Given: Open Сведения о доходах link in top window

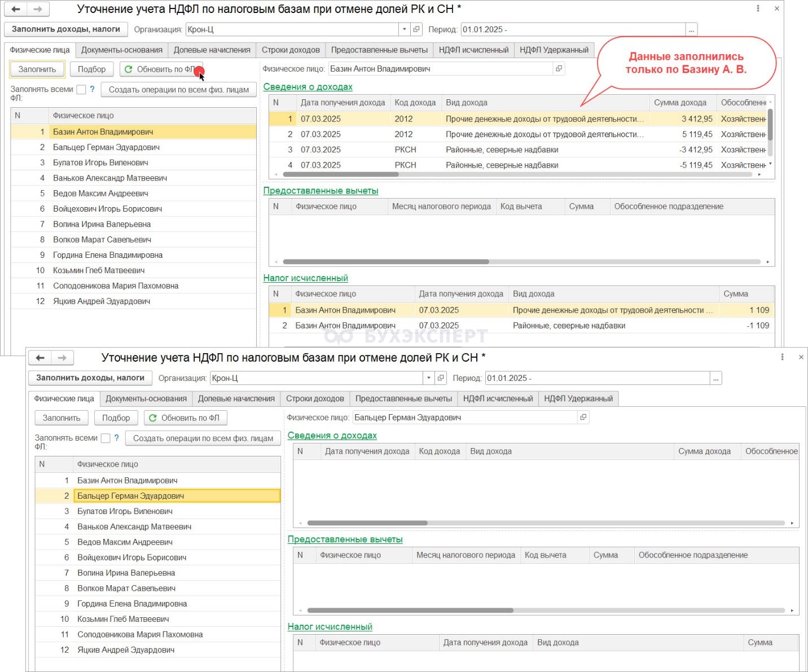Looking at the screenshot, I should click(308, 86).
